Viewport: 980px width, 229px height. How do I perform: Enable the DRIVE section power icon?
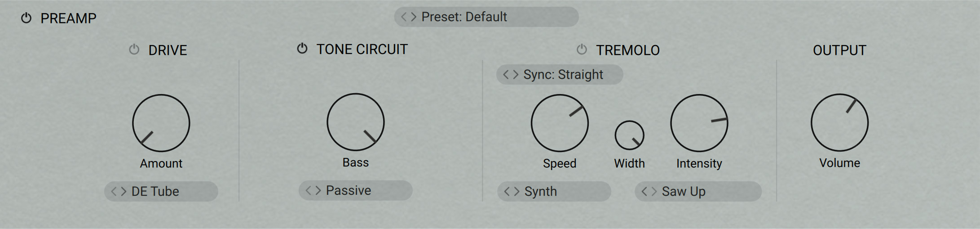(134, 49)
